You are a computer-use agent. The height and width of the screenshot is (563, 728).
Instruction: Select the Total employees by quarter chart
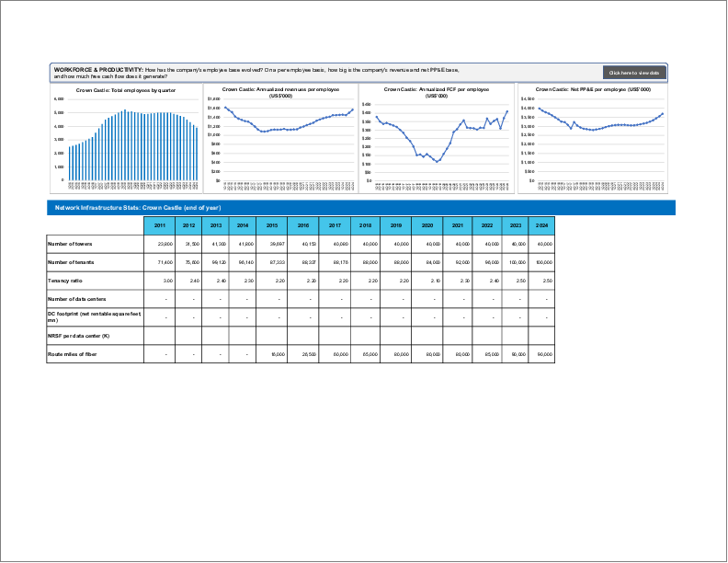pos(125,138)
